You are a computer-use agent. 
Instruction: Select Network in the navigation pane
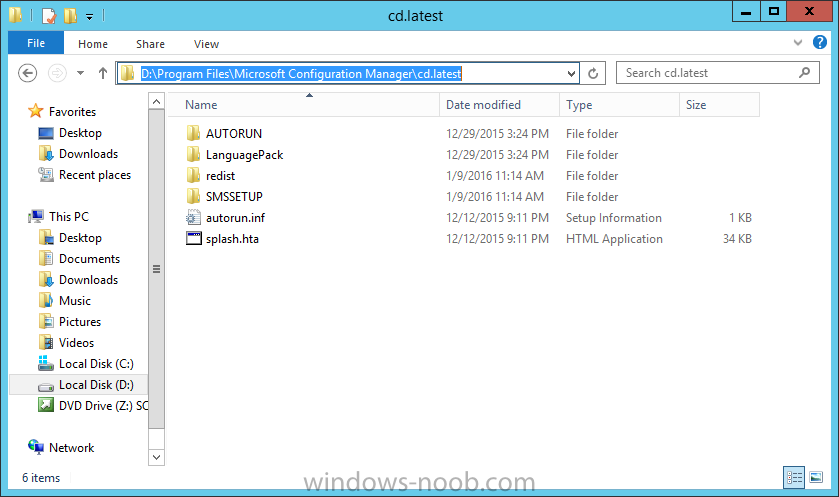coord(71,448)
